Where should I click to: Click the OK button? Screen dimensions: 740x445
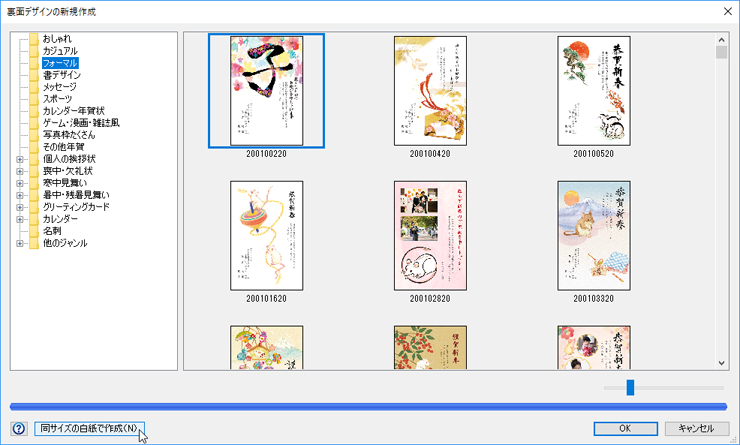624,428
